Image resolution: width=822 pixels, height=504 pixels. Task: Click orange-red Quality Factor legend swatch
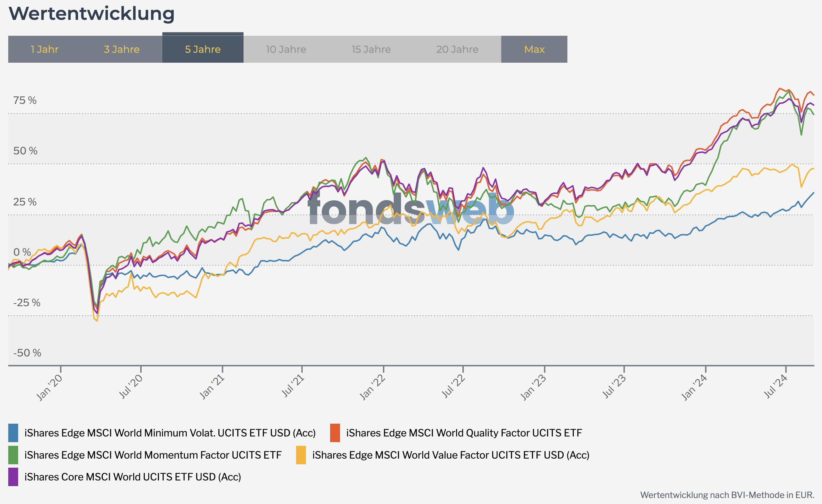point(335,432)
